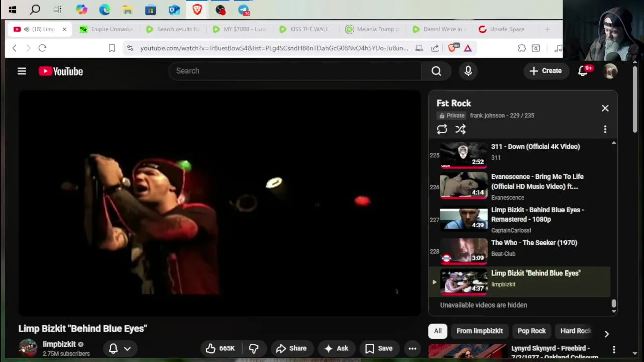Screen dimensions: 644x362
Task: Start voice search with the microphone
Action: (468, 71)
